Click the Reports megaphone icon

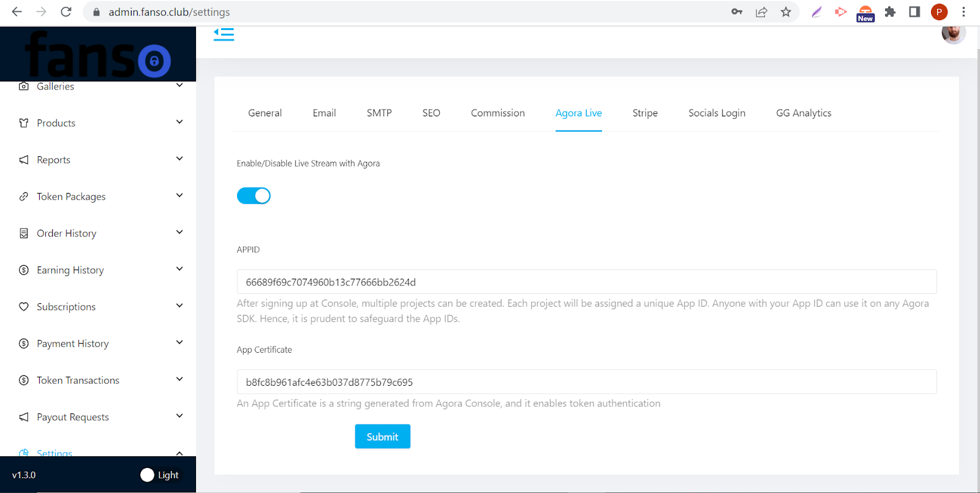point(24,160)
